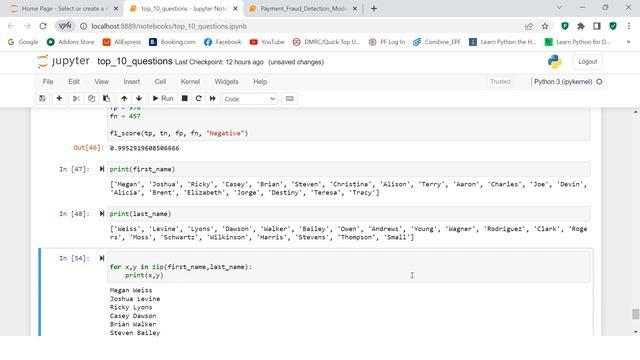Open the Booking.com bookmark
Image resolution: width=640 pixels, height=360 pixels.
[173, 42]
